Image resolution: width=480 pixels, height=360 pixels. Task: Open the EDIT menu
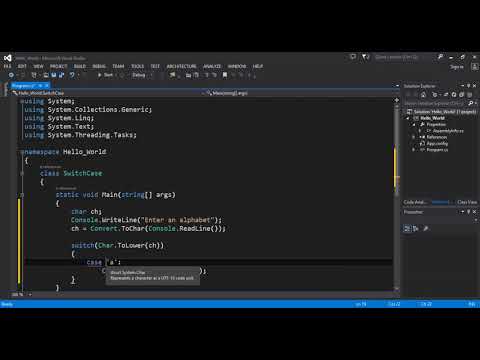click(x=22, y=66)
